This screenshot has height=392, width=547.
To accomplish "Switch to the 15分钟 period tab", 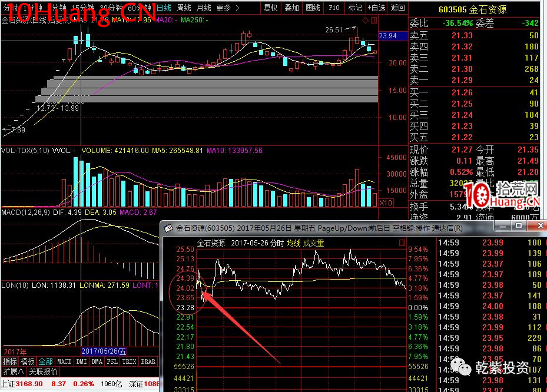I will [83, 8].
